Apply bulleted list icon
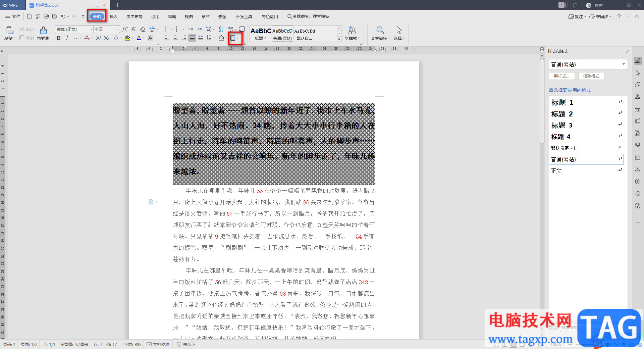 (x=167, y=30)
